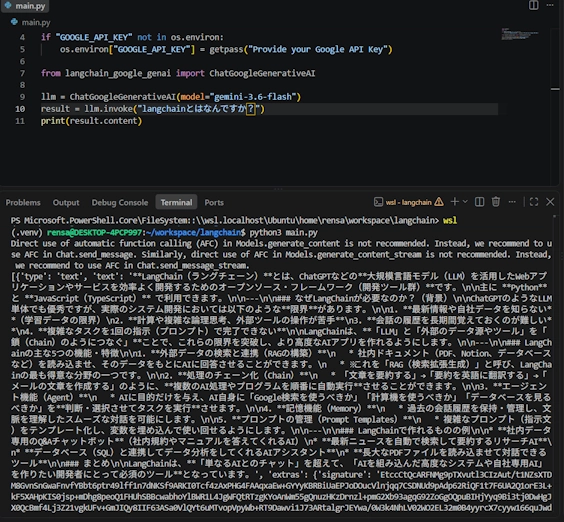
Task: Create a new terminal with plus icon
Action: tap(455, 202)
